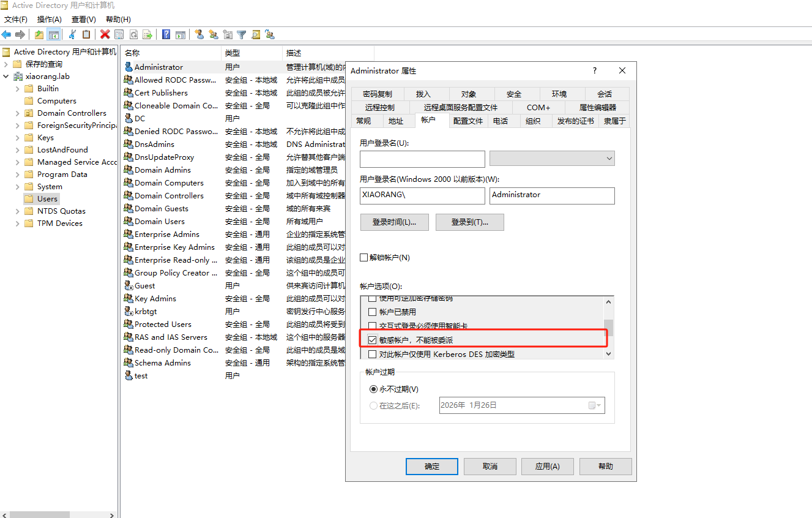Image resolution: width=812 pixels, height=518 pixels.
Task: Click the 登录时间(L)... button
Action: [x=394, y=222]
